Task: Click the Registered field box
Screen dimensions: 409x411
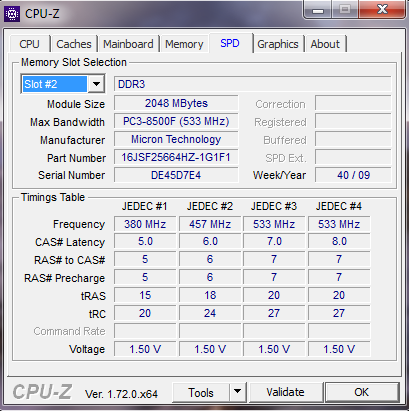Action: (x=353, y=121)
